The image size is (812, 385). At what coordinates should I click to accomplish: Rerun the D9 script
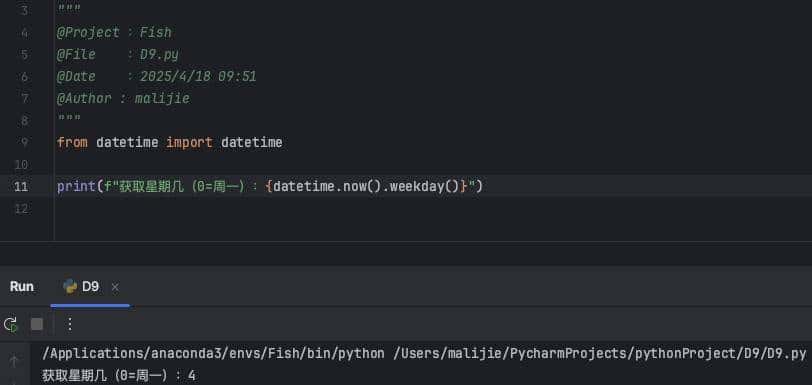click(10, 324)
